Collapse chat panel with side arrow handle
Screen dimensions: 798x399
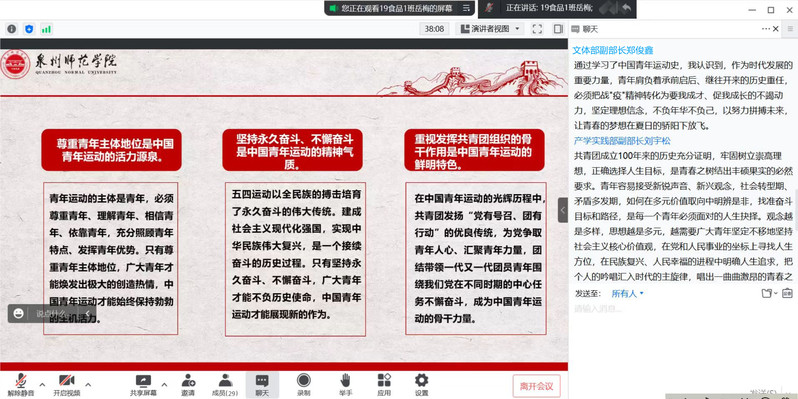tap(563, 210)
